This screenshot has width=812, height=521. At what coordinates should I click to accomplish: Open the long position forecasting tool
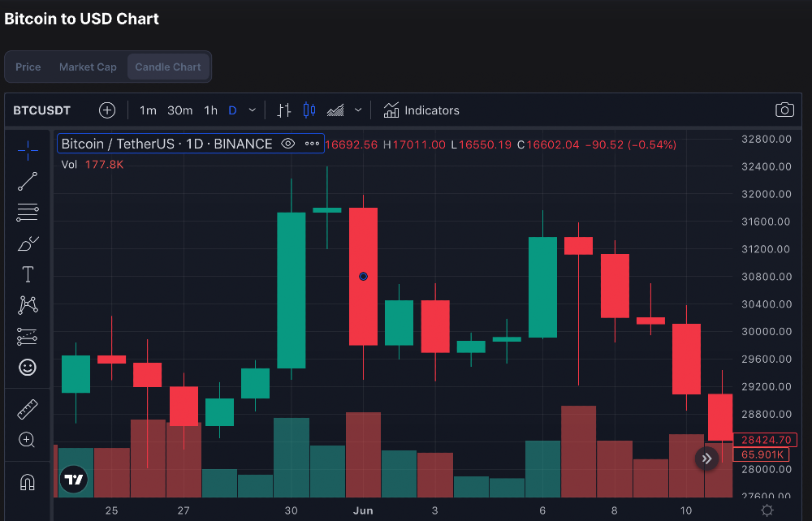[x=28, y=336]
